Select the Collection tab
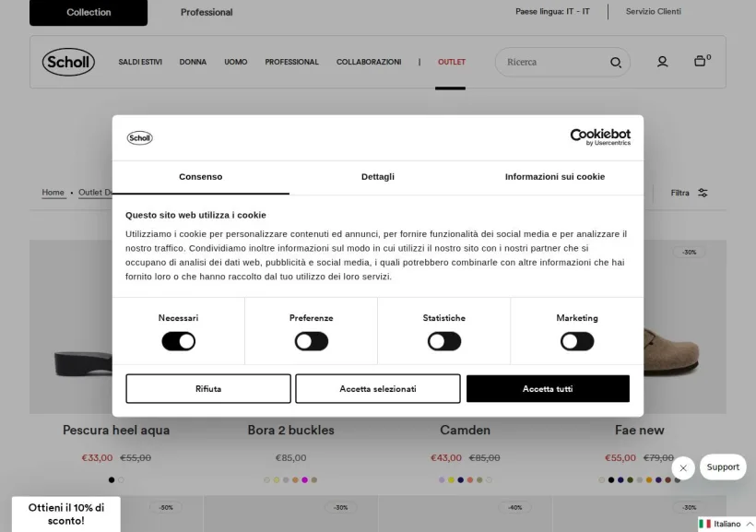 (89, 13)
